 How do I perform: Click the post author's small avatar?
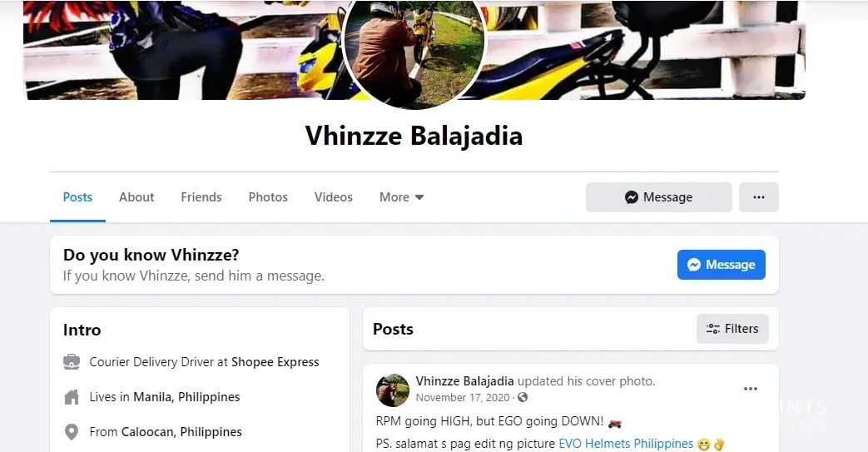393,390
